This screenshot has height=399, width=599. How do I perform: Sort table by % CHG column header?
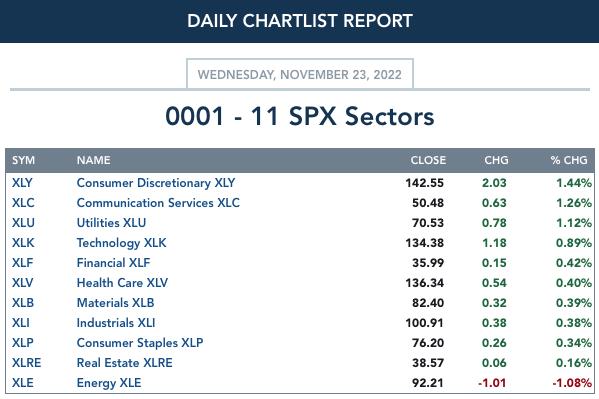pyautogui.click(x=569, y=160)
